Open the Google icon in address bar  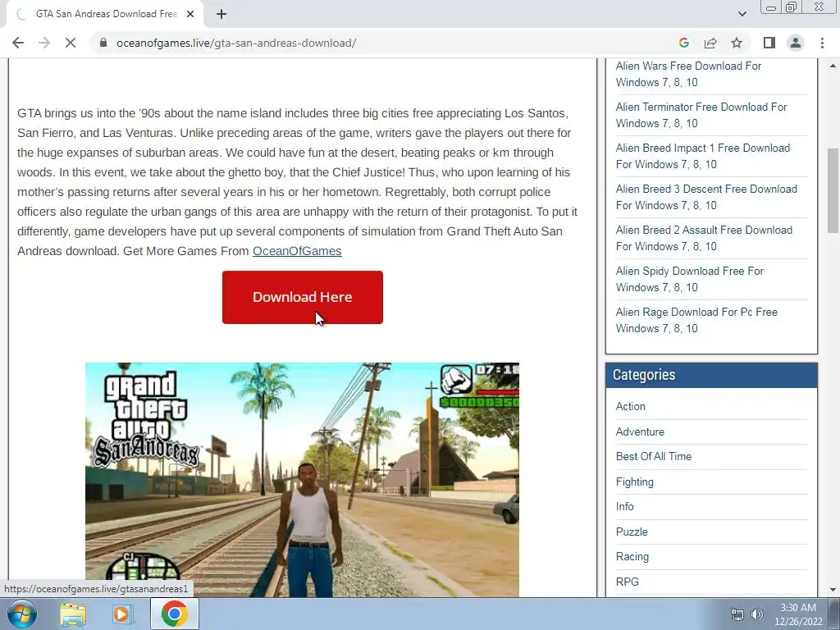click(683, 43)
